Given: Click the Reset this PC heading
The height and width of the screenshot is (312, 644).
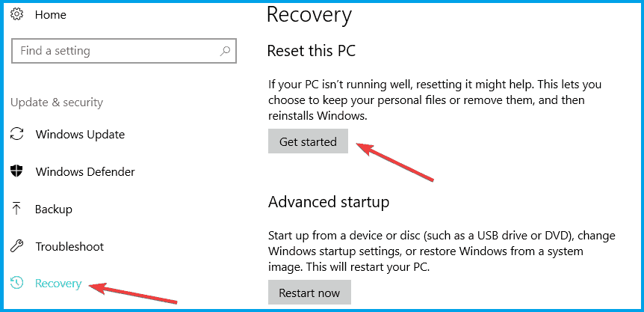Looking at the screenshot, I should pyautogui.click(x=311, y=52).
